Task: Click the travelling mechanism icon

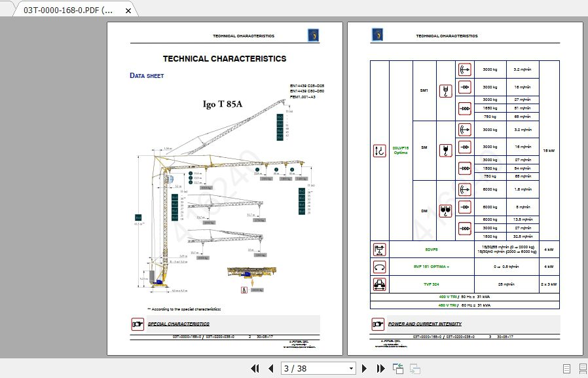Action: tap(380, 284)
